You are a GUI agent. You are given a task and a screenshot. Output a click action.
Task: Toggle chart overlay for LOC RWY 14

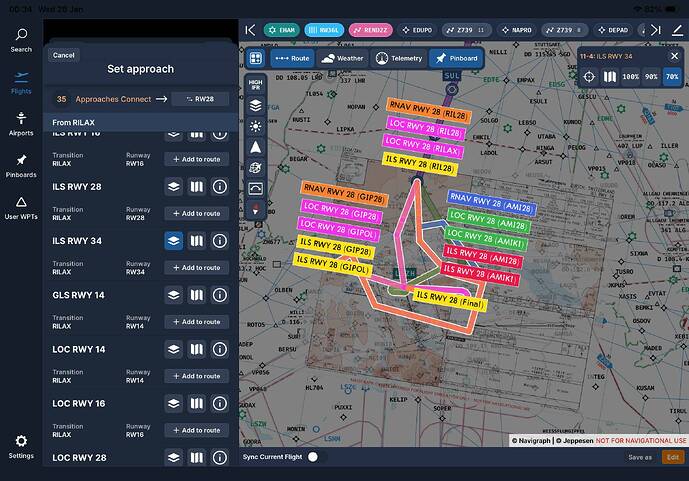[x=174, y=349]
